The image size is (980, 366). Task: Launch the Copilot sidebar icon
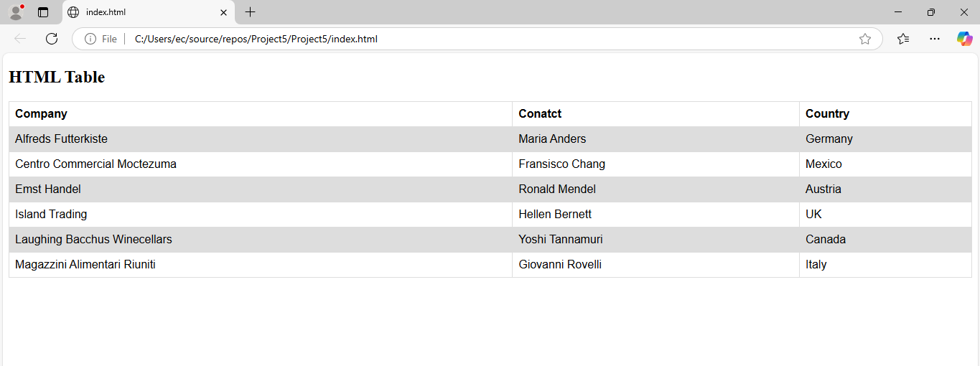click(964, 39)
